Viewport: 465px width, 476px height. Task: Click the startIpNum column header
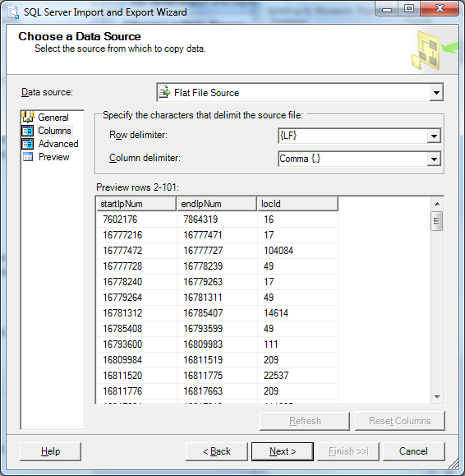pyautogui.click(x=136, y=204)
